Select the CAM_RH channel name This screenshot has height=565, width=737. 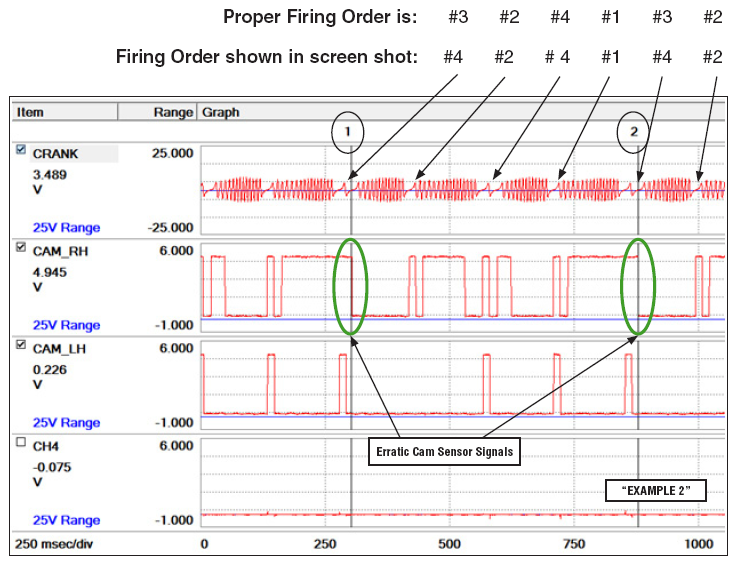[60, 252]
